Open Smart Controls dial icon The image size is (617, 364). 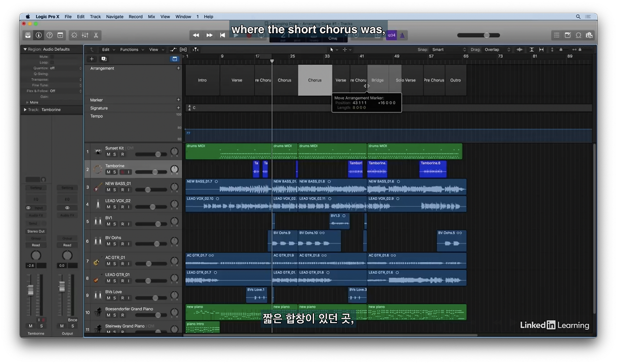pyautogui.click(x=74, y=35)
